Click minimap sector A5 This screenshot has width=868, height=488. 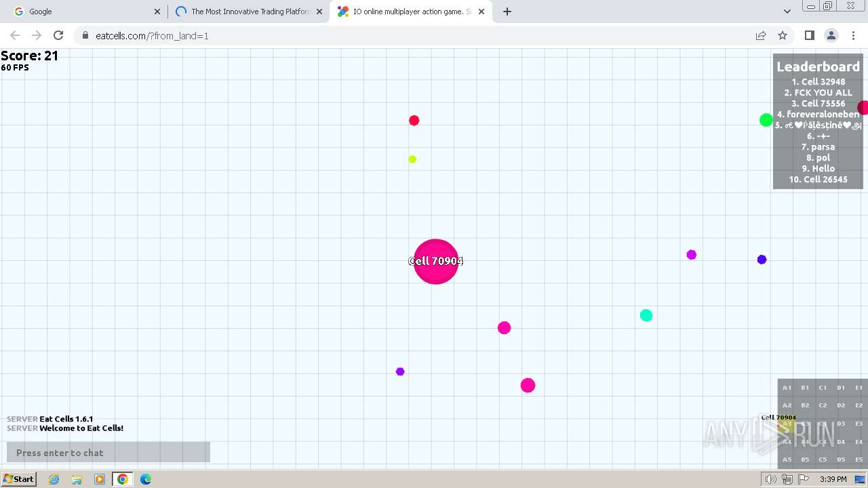click(x=787, y=460)
